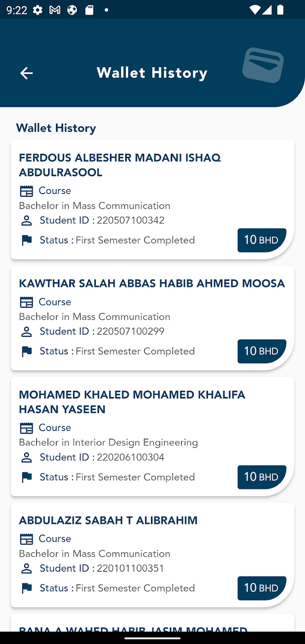Tap the 10 BHD badge for Abdulaziz Sabah
The width and height of the screenshot is (305, 644).
[261, 588]
